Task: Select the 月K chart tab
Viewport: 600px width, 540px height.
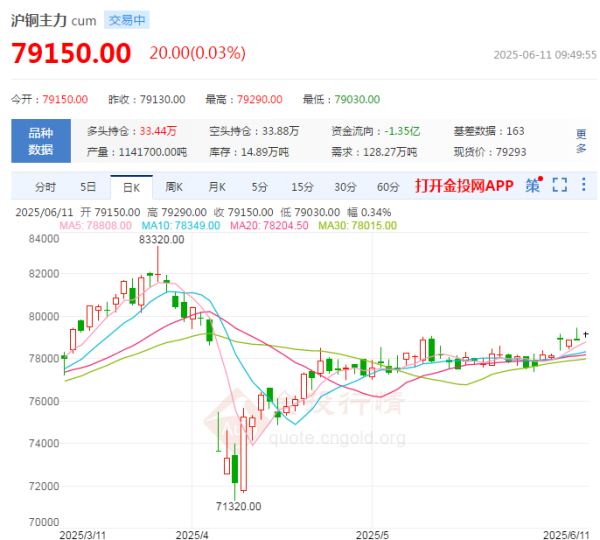Action: click(217, 187)
